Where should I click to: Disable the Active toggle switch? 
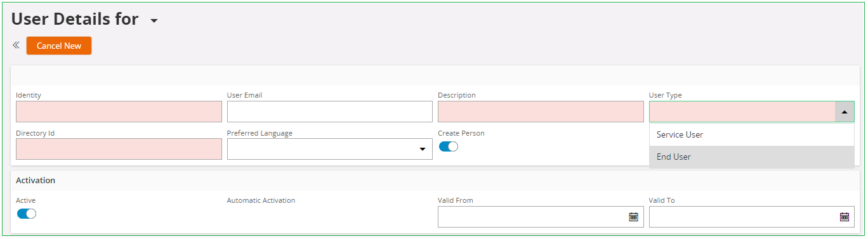(x=27, y=214)
